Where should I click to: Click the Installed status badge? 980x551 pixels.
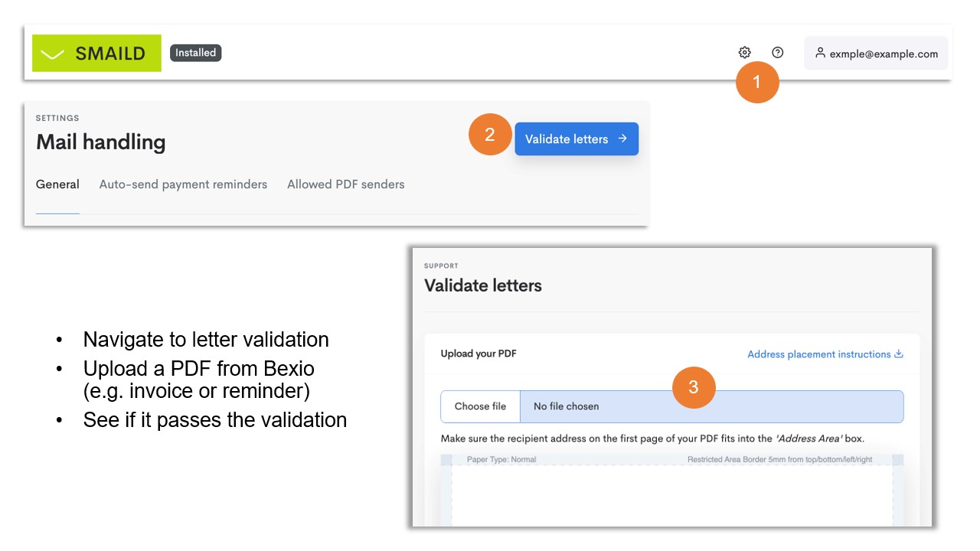195,53
